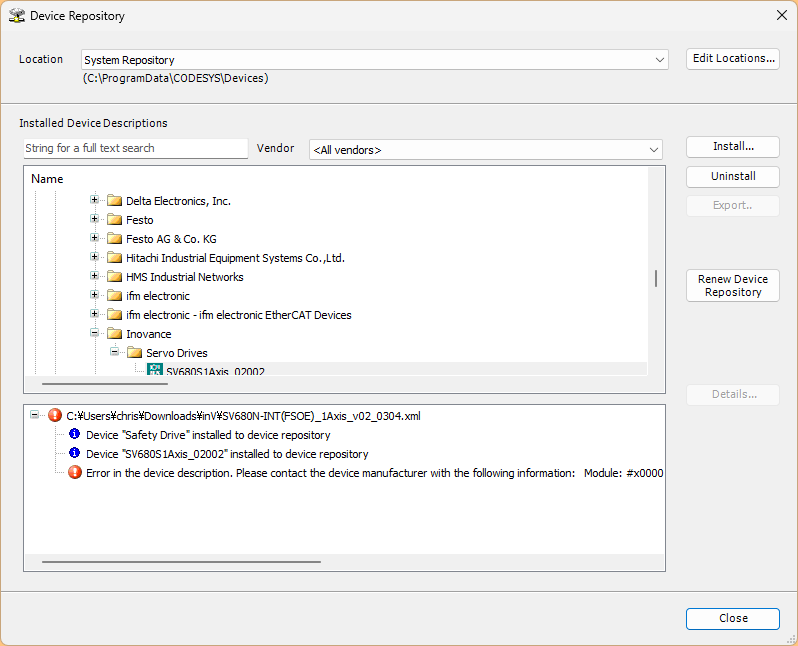
Task: Collapse the XML file message node
Action: (x=34, y=414)
